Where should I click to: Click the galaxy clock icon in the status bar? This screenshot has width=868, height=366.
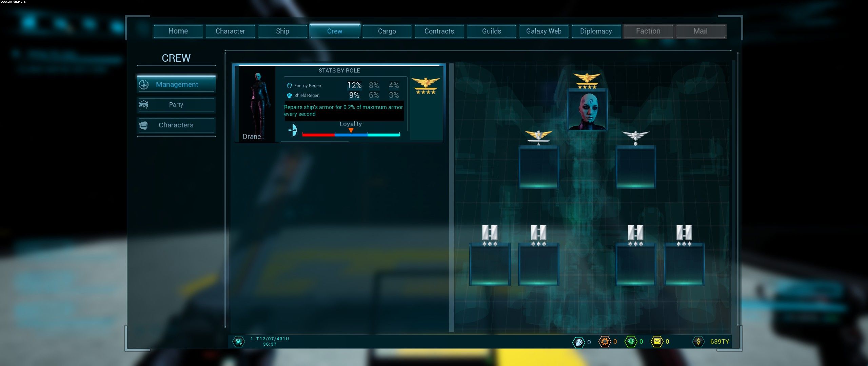tap(239, 341)
